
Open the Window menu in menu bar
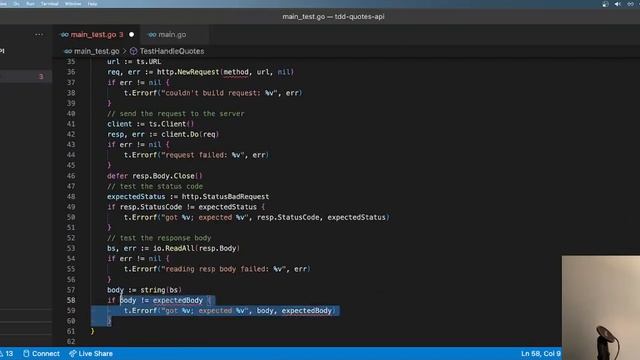coord(73,4)
